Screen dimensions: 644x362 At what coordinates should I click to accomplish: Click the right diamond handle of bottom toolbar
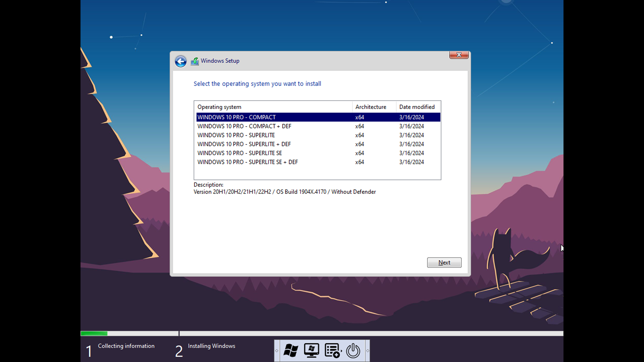pos(368,351)
